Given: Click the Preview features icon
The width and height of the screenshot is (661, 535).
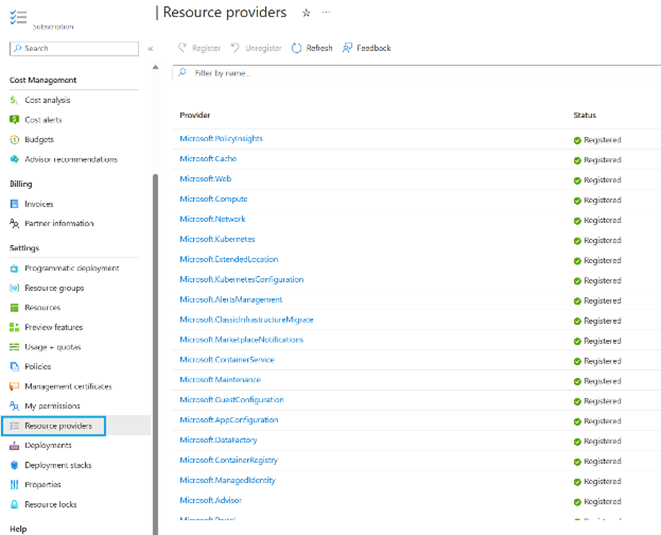Looking at the screenshot, I should 14,327.
